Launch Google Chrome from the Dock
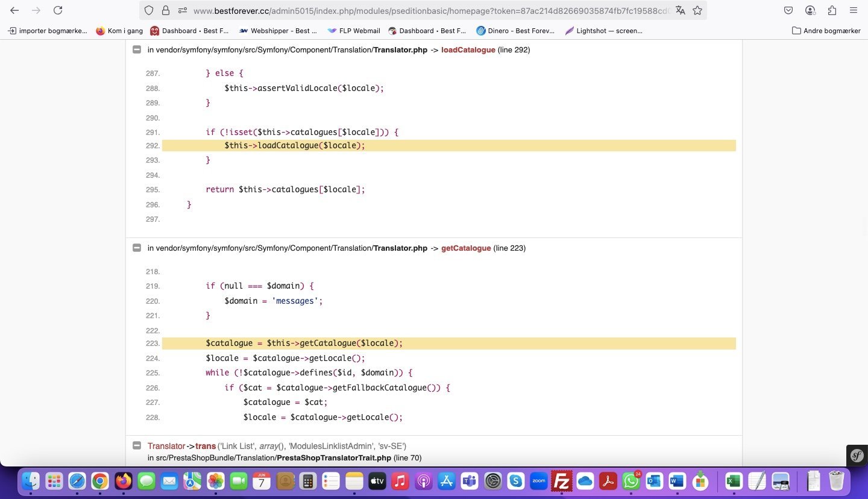 100,481
